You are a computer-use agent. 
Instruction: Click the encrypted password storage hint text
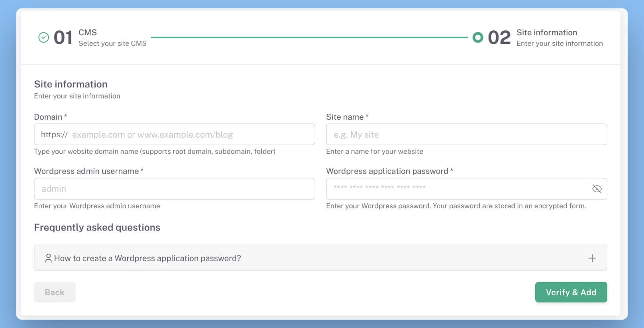point(456,206)
